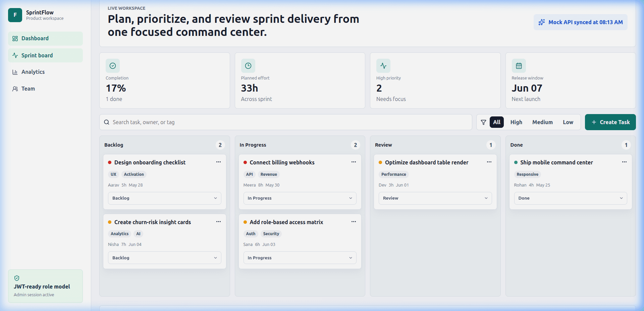644x311 pixels.
Task: Open more options for Design onboarding checklist
Action: (x=218, y=162)
